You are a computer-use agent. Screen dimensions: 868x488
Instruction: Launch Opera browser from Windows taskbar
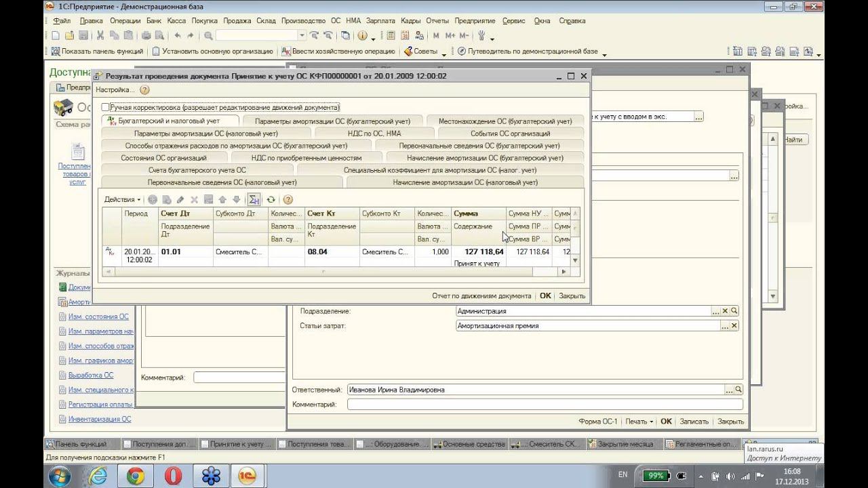[173, 476]
